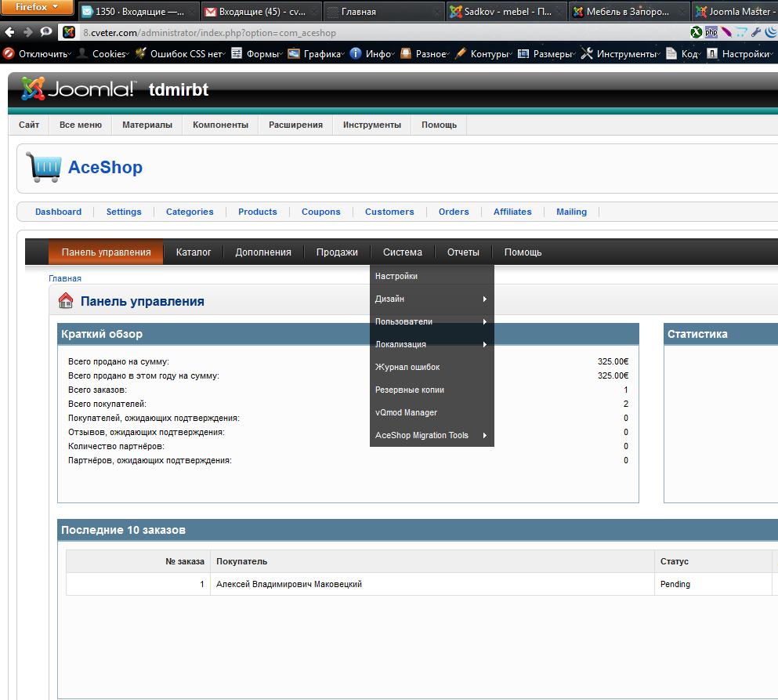
Task: Switch to the Мебель в Запоро... browser tab
Action: pos(629,12)
